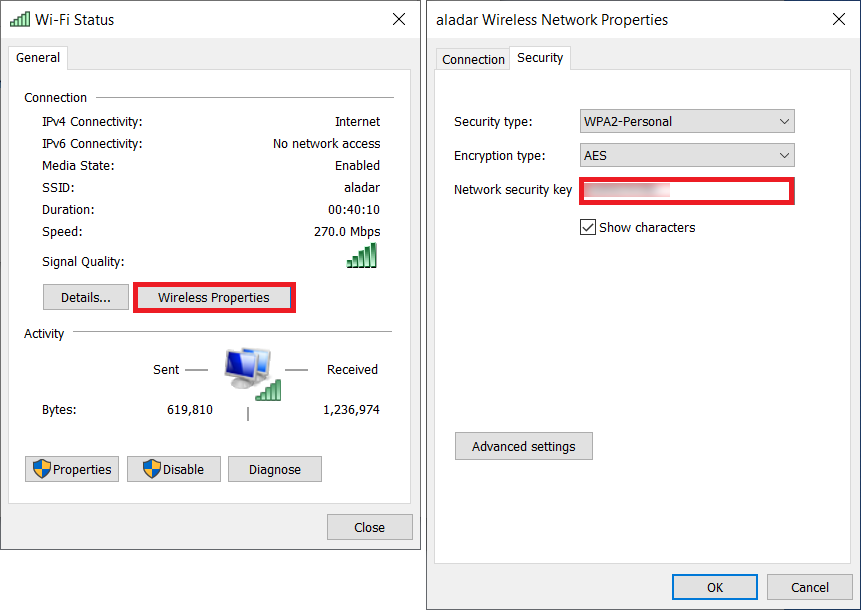Click the green Signal Quality bars icon
862x612 pixels.
pyautogui.click(x=361, y=257)
